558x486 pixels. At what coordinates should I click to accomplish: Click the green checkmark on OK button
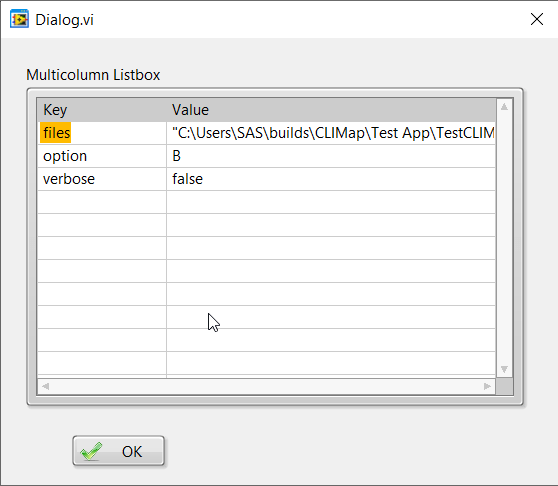click(x=91, y=451)
